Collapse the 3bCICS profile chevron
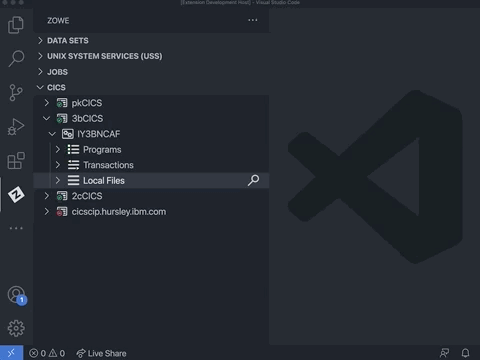 [47, 118]
